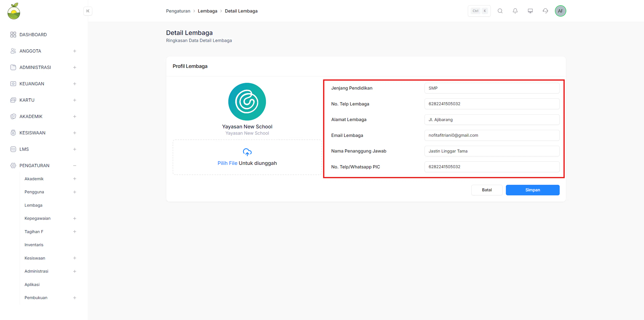
Task: Open the Aplikasi submenu item
Action: coord(32,284)
